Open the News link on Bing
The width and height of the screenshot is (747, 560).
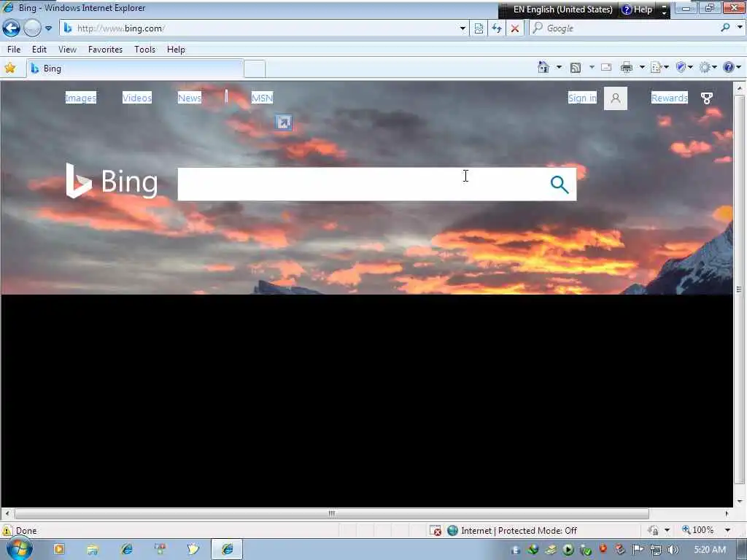coord(189,98)
